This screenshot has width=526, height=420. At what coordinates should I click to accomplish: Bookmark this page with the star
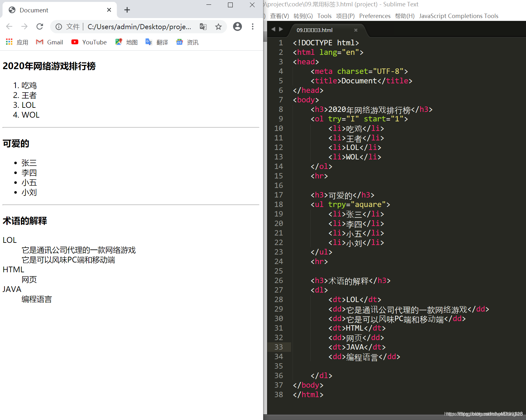[218, 27]
